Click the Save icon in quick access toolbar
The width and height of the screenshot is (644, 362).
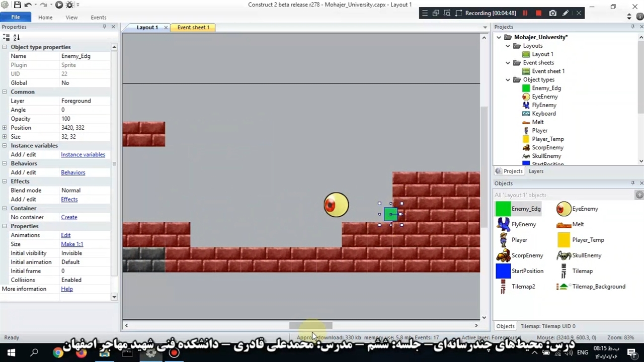coord(17,5)
